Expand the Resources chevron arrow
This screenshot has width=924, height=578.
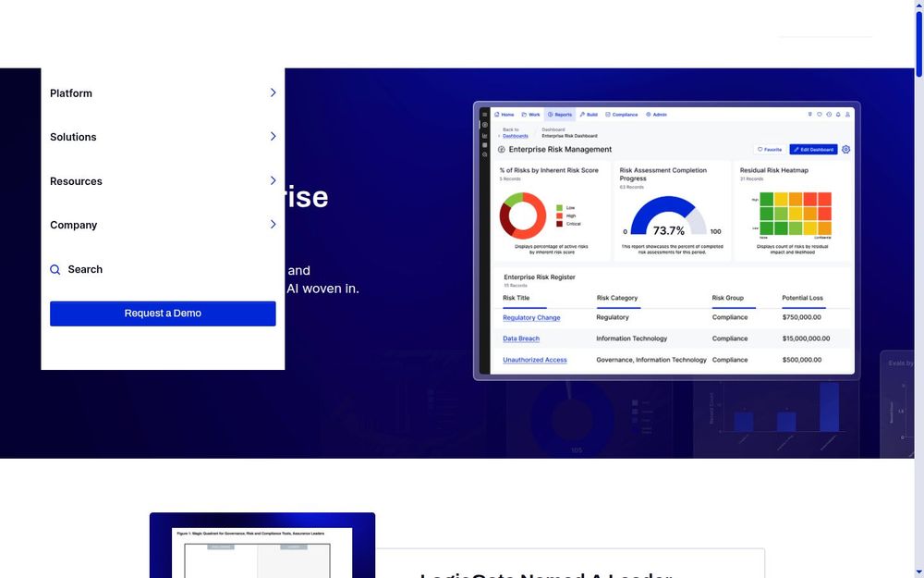[x=273, y=180]
